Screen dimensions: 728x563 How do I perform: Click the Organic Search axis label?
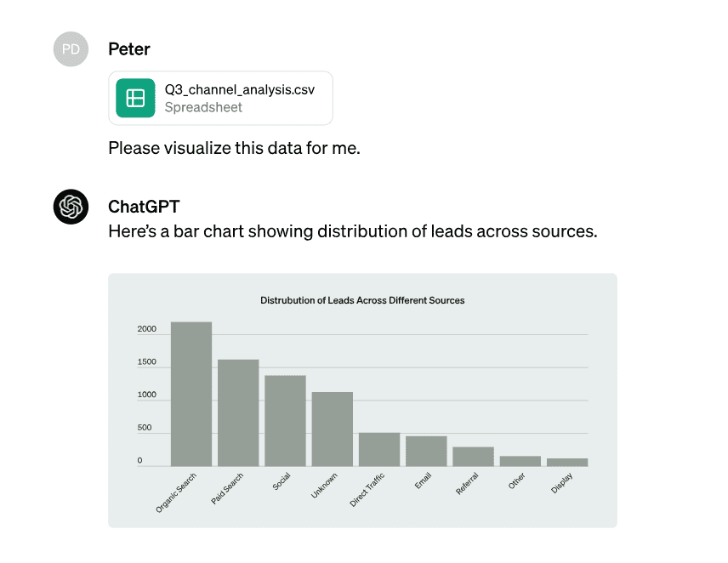[x=176, y=492]
